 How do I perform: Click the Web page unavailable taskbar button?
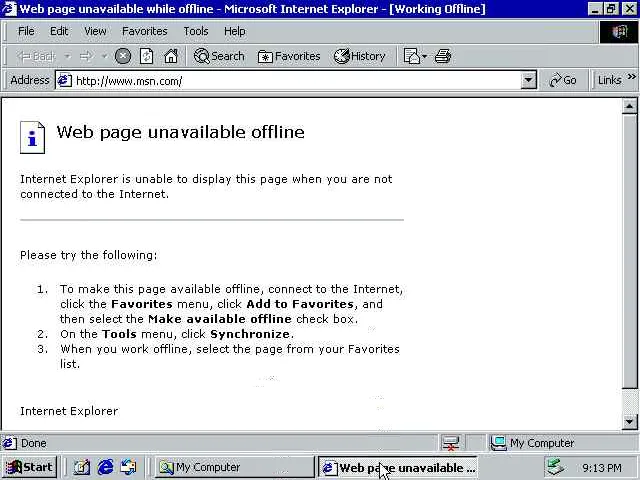(398, 468)
